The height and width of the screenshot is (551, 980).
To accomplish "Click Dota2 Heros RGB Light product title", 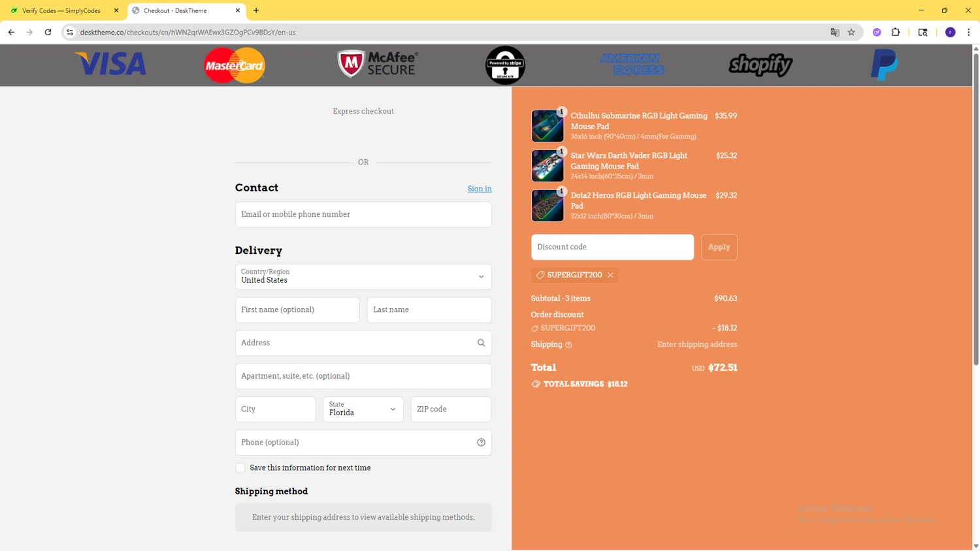I will tap(638, 200).
